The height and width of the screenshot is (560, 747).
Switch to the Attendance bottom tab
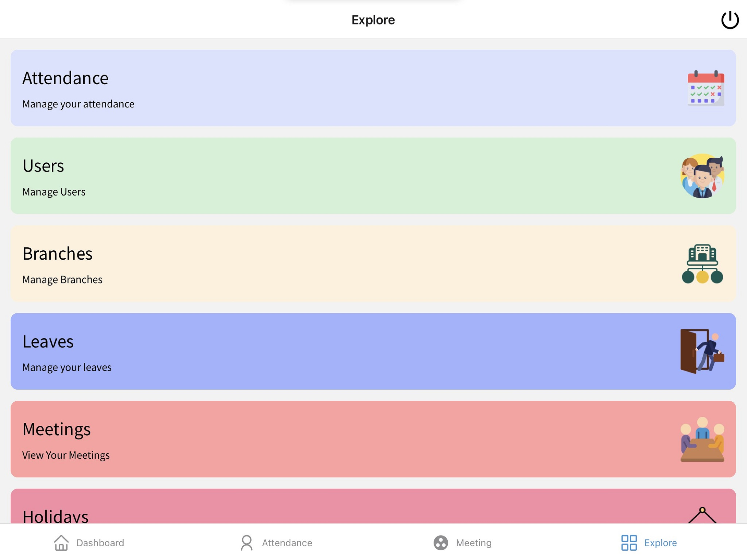pyautogui.click(x=276, y=542)
